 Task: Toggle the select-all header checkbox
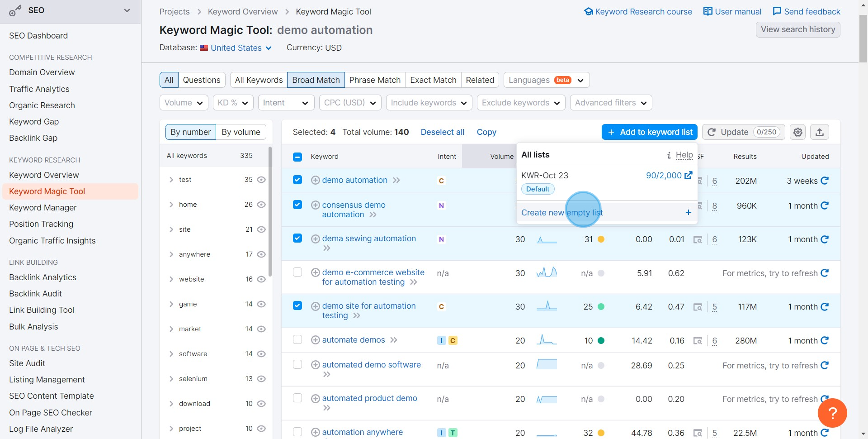coord(297,157)
